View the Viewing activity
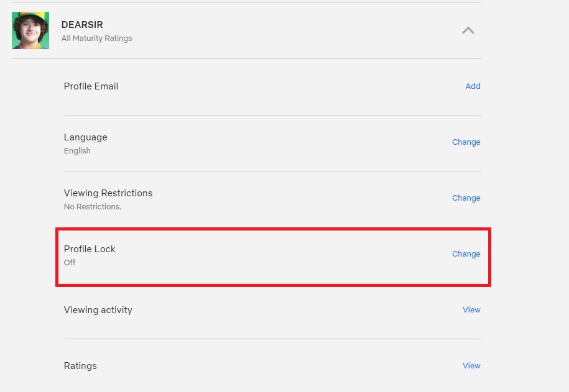The height and width of the screenshot is (392, 569). click(x=471, y=309)
